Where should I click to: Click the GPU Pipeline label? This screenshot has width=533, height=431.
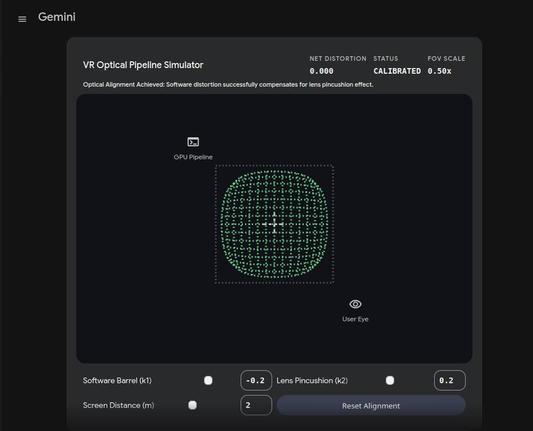(x=193, y=157)
